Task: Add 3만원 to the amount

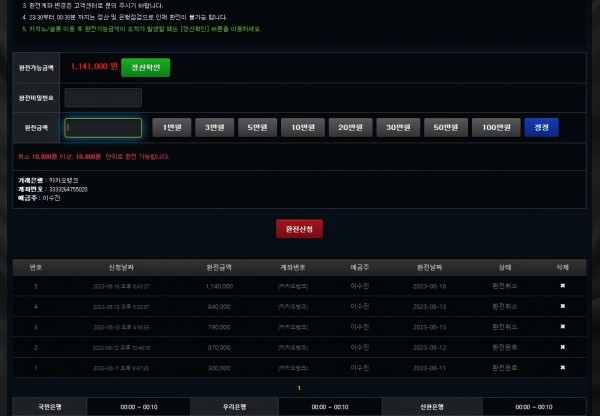Action: [x=215, y=127]
